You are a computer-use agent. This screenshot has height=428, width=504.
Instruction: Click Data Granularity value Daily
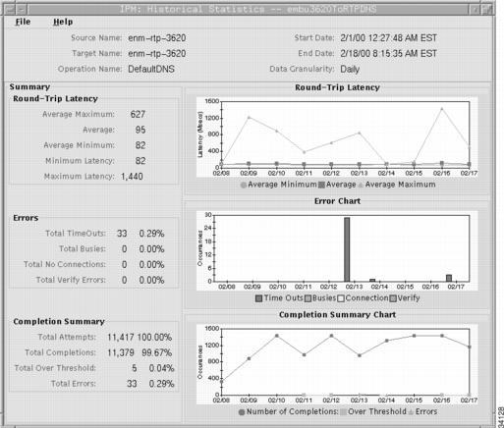click(350, 69)
